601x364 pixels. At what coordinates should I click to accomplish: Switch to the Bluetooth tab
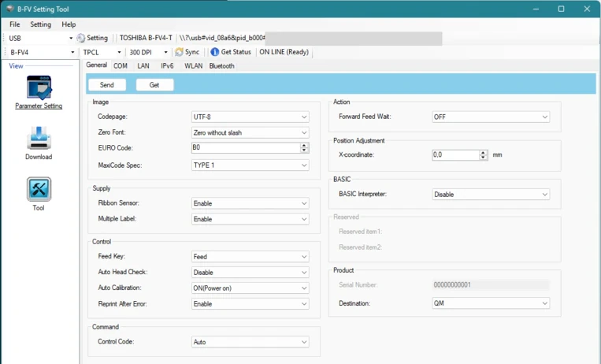tap(221, 66)
